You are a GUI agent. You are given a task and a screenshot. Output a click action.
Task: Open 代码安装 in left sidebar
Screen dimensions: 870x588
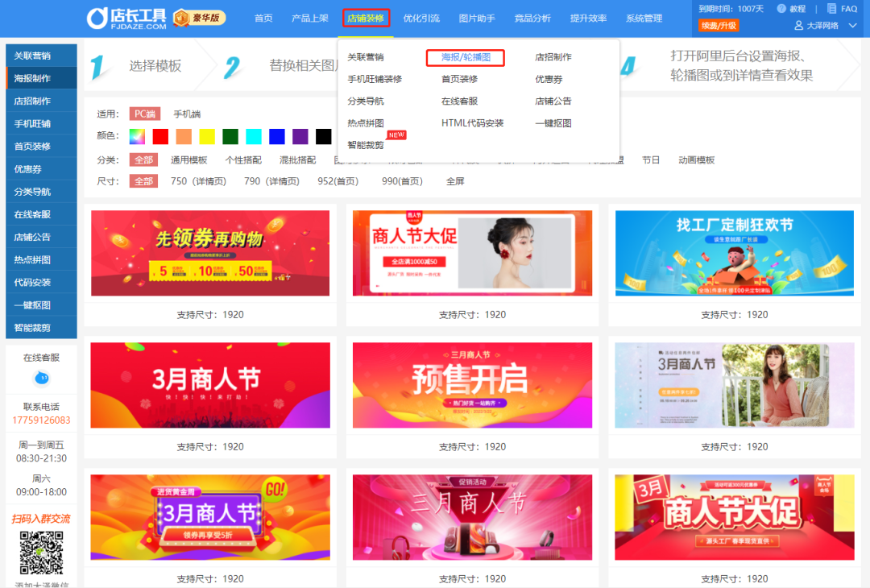(x=41, y=283)
